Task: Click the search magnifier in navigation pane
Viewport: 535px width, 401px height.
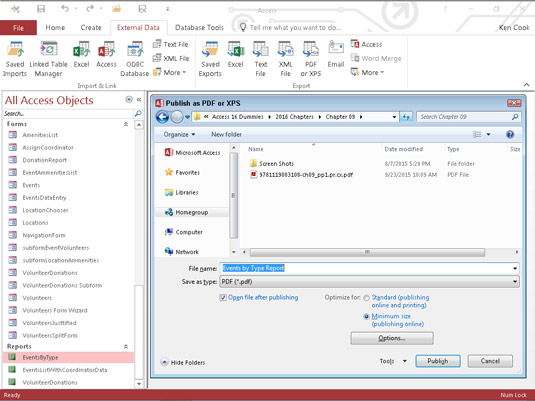Action: coord(138,113)
